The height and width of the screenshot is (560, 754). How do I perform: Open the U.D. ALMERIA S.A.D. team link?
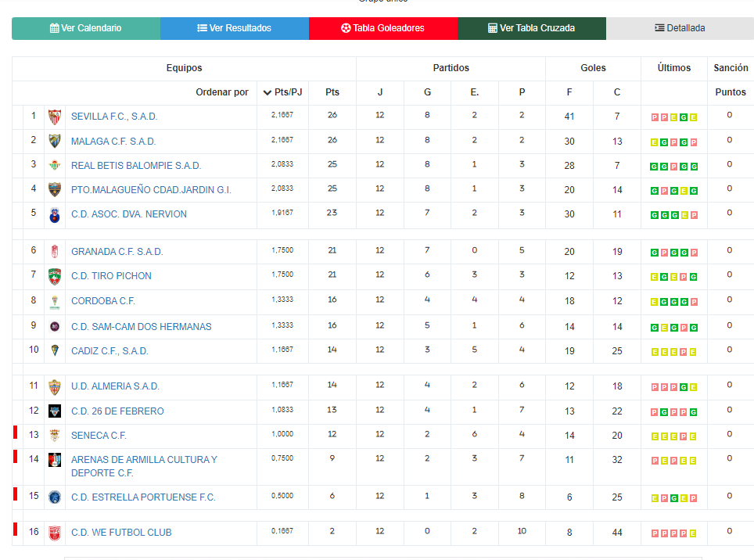[116, 386]
